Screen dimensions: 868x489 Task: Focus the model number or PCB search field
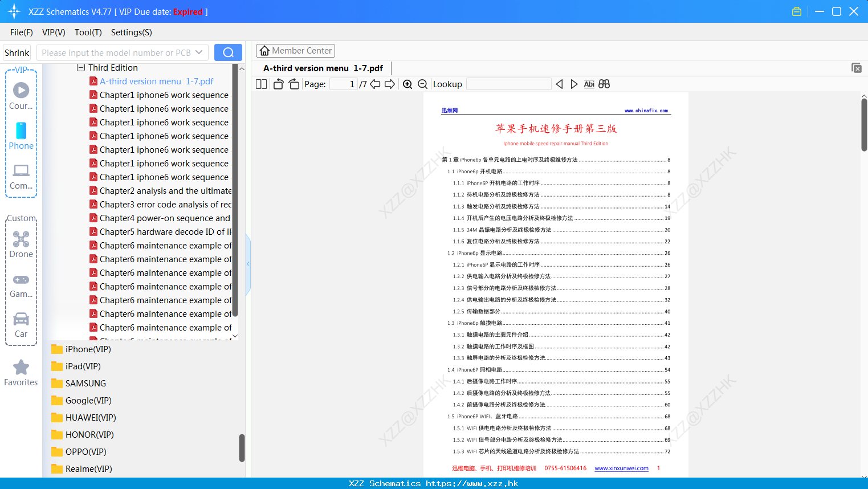(x=116, y=52)
